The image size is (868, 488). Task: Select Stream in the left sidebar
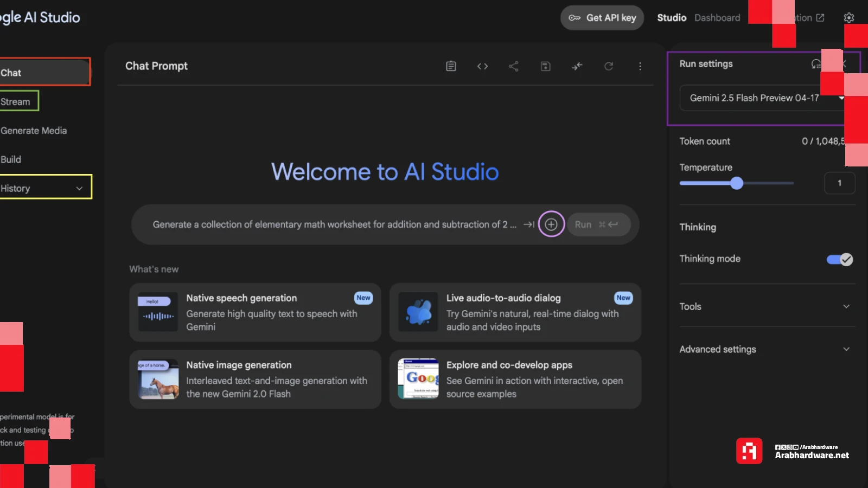tap(16, 101)
